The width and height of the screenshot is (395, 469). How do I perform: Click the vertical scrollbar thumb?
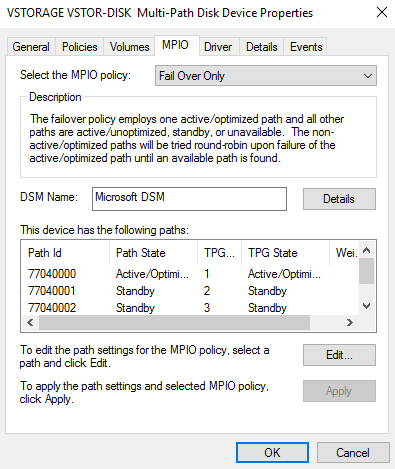(367, 271)
